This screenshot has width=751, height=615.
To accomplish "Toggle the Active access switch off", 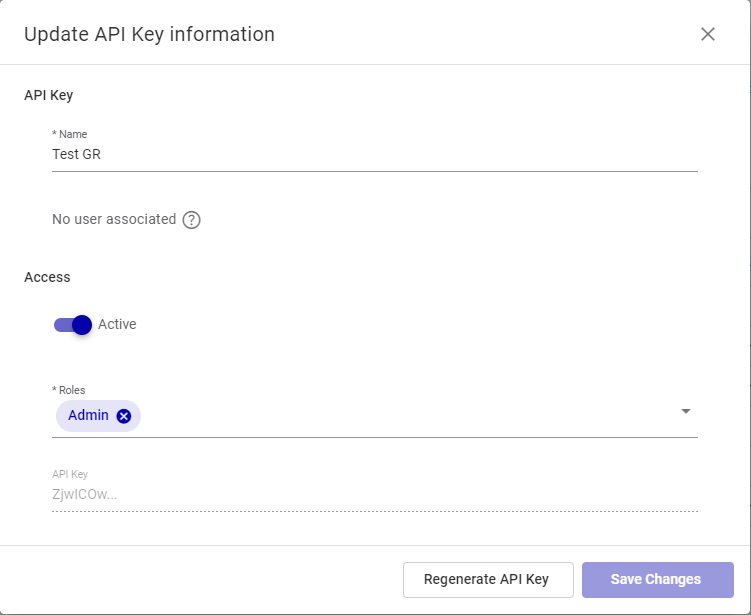I will tap(73, 325).
